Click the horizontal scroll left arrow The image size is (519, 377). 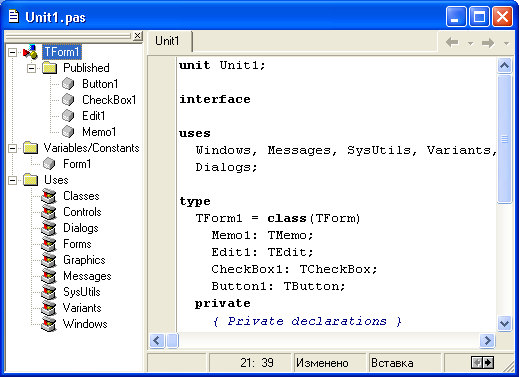click(157, 341)
